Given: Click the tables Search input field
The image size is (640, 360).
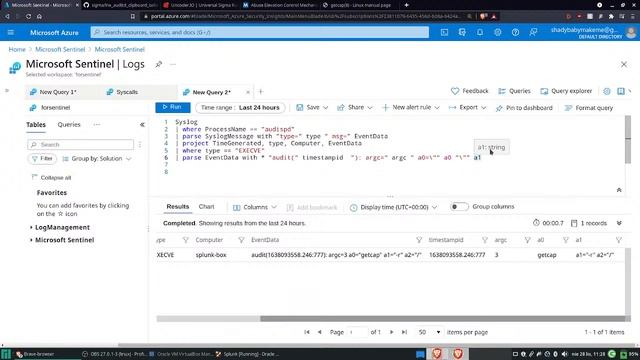Looking at the screenshot, I should pyautogui.click(x=80, y=144).
